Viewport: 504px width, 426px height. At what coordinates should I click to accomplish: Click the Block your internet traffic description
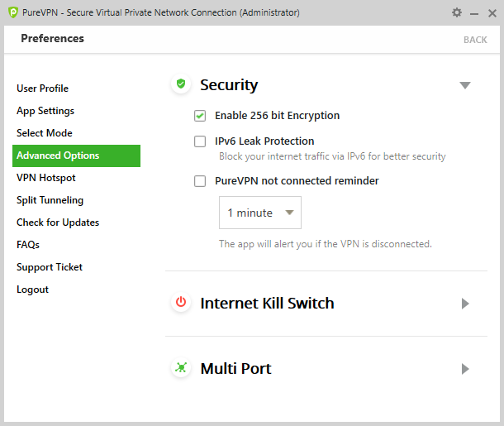(x=332, y=156)
